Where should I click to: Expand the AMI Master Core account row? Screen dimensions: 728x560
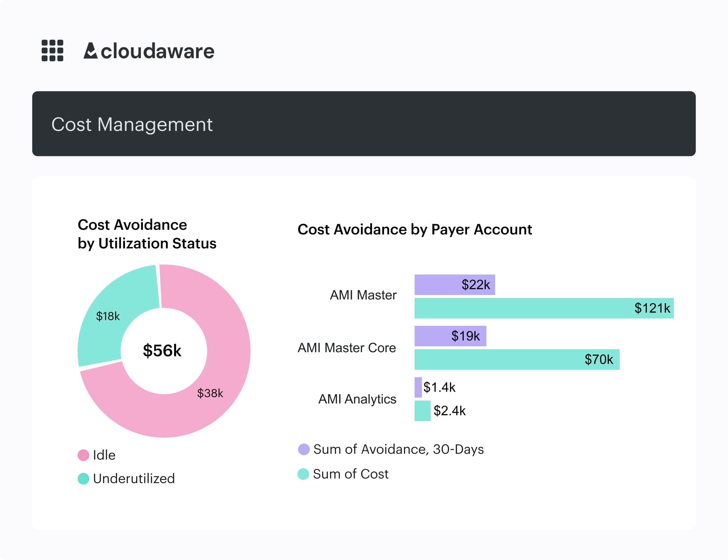click(347, 348)
